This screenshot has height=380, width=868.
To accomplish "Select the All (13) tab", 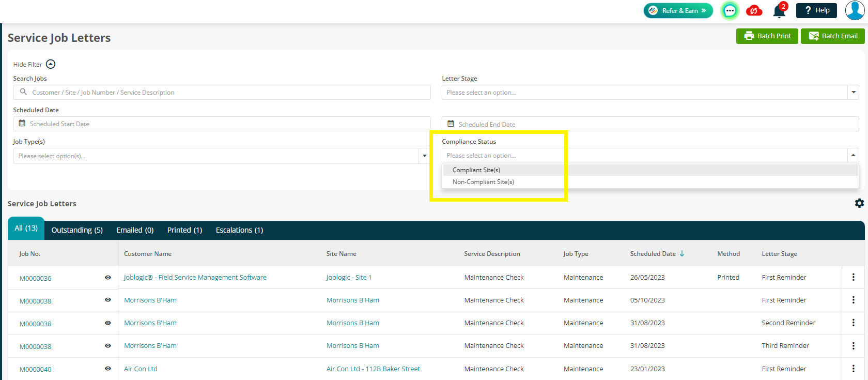I will click(x=26, y=228).
